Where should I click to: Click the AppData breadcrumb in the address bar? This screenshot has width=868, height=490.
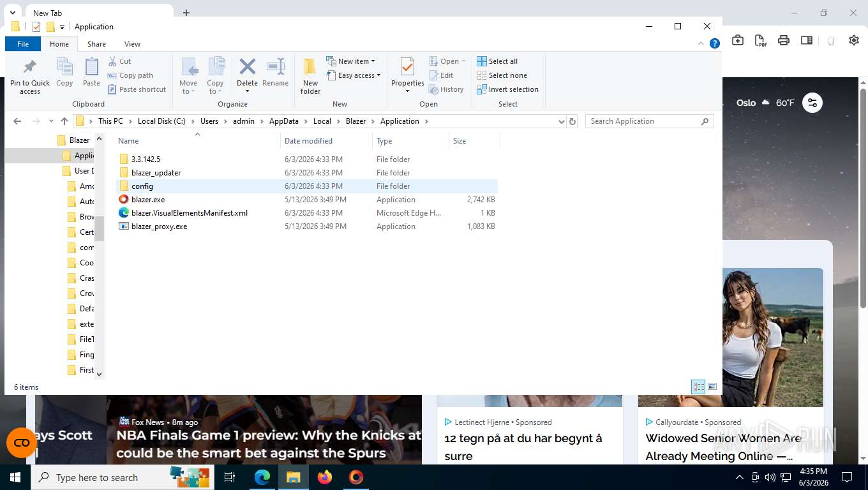(x=284, y=121)
